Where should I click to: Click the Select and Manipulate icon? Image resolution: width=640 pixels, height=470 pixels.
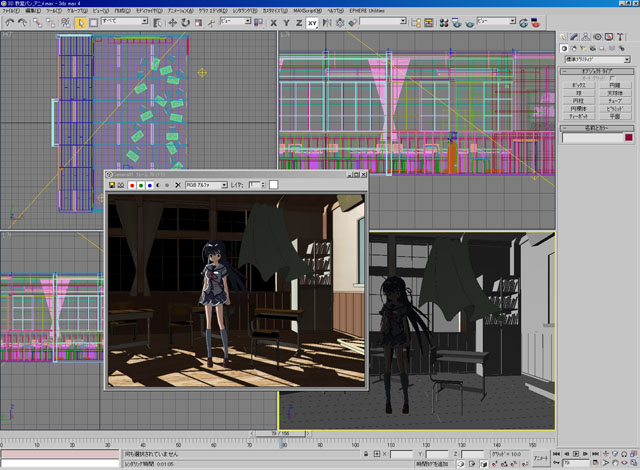pyautogui.click(x=211, y=23)
